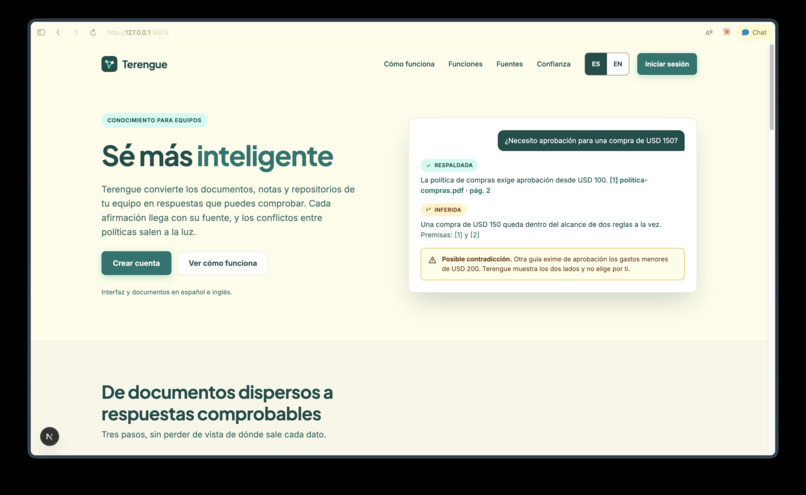
Task: Click the INFERIDA badge icon
Action: pos(428,210)
